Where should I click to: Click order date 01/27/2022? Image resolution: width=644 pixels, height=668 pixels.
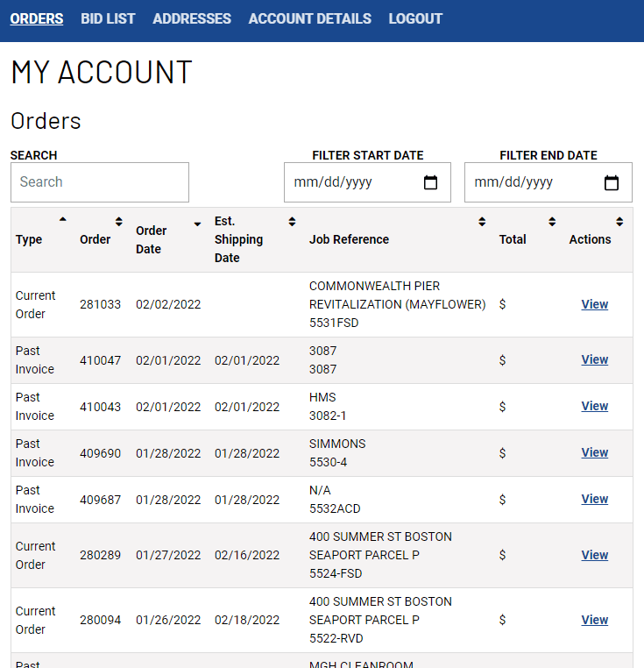(x=168, y=555)
